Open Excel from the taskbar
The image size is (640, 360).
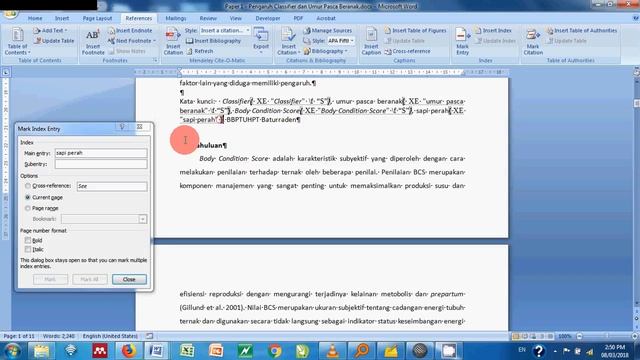[x=187, y=351]
